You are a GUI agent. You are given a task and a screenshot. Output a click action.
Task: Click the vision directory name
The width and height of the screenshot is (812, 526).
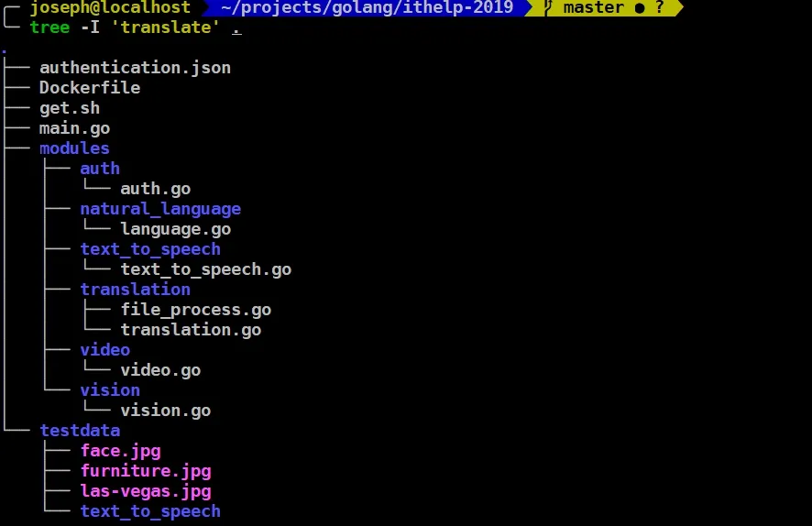[x=110, y=390]
